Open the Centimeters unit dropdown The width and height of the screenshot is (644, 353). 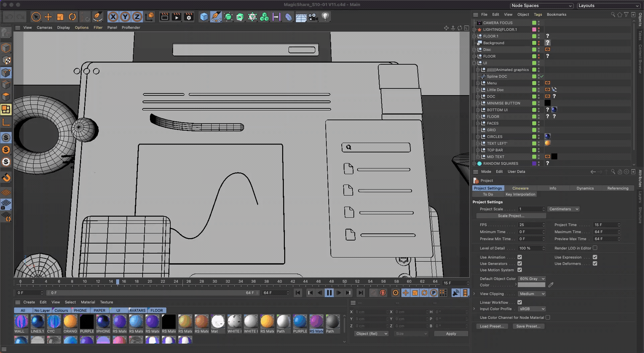pyautogui.click(x=563, y=209)
